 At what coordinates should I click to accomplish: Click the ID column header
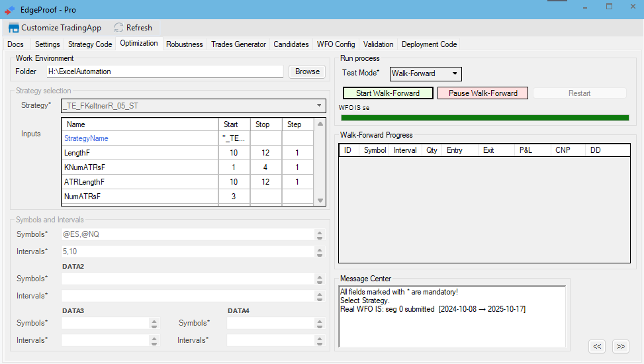tap(348, 150)
